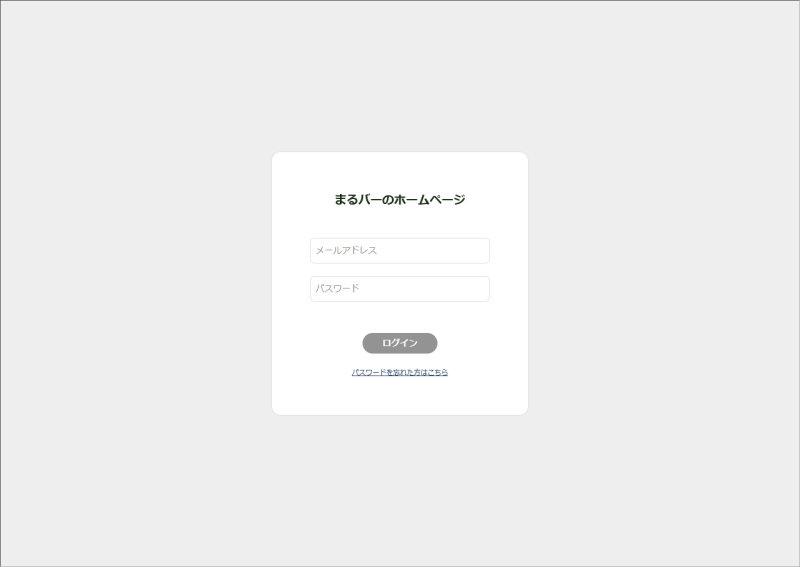This screenshot has height=567, width=800.
Task: Submit the form with the ログイン button
Action: point(399,343)
